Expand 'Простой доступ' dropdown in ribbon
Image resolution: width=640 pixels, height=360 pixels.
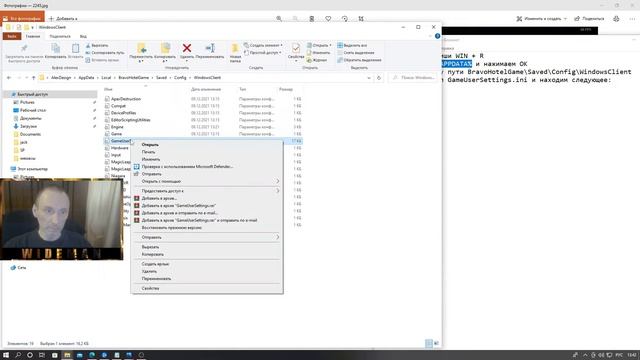280,53
